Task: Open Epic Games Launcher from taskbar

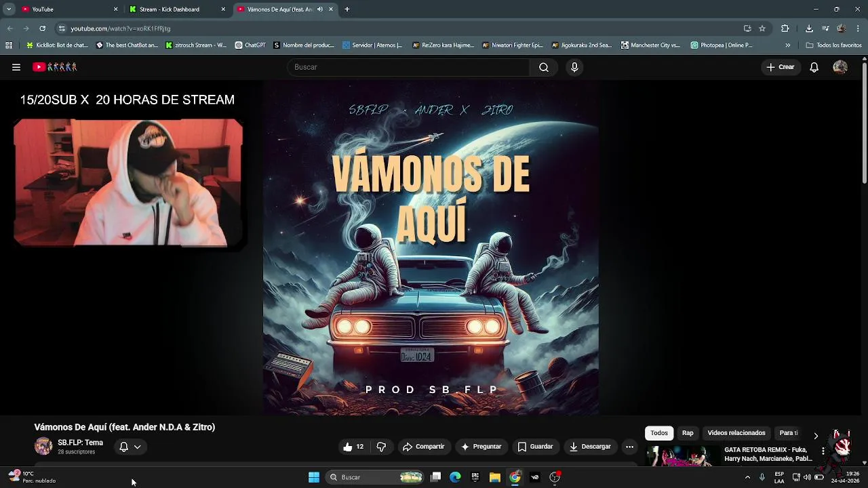Action: coord(475,477)
